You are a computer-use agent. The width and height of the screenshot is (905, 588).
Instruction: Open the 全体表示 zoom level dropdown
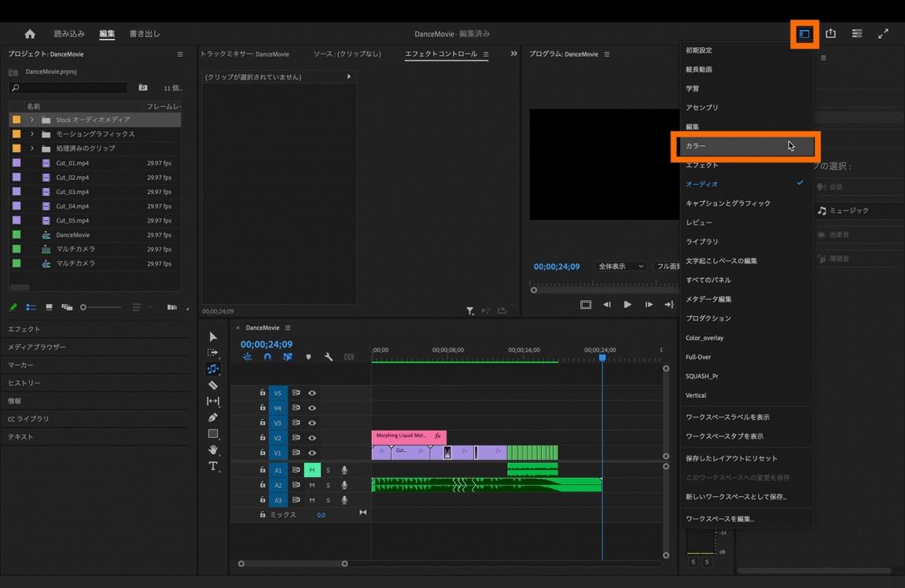[620, 266]
